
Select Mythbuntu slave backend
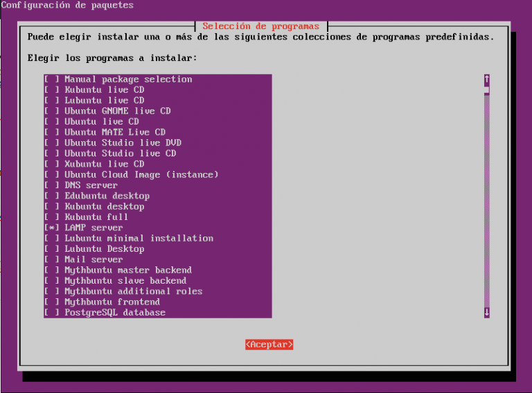coord(51,280)
